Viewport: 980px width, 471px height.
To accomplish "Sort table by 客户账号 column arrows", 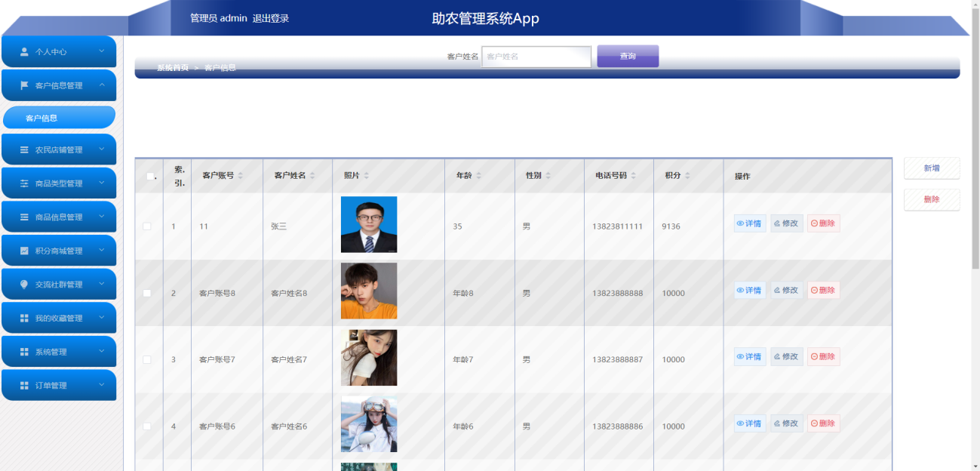I will (241, 176).
